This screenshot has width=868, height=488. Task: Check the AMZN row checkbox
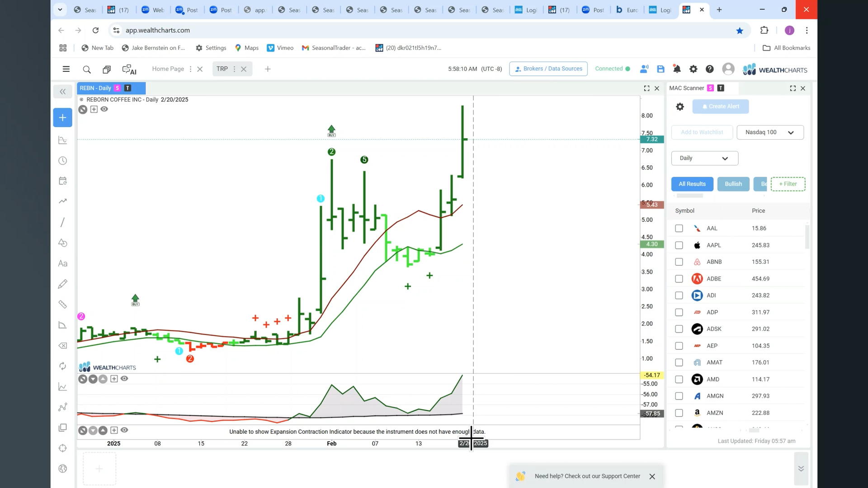(679, 413)
